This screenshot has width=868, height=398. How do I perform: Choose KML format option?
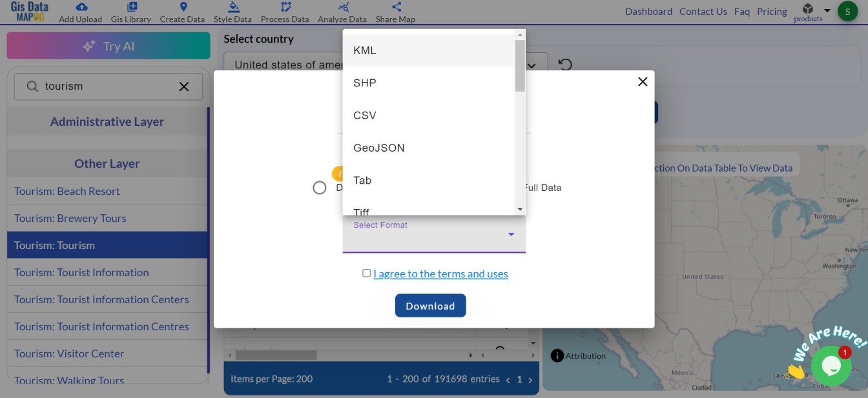[x=429, y=50]
